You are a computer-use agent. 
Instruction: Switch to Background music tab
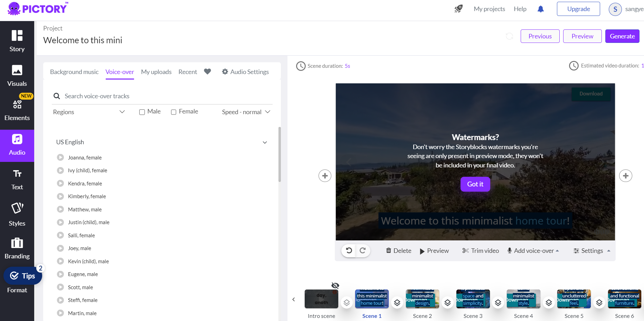74,72
